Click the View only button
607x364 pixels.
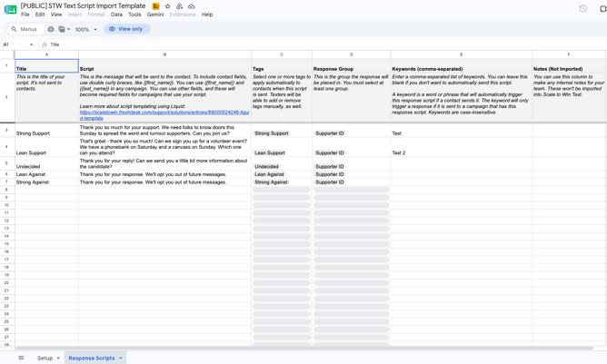[126, 29]
